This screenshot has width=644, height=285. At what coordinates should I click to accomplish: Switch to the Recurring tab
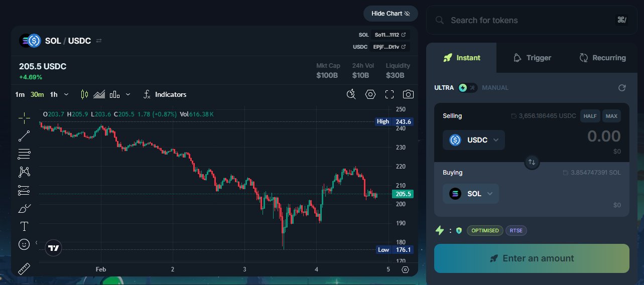tap(602, 58)
